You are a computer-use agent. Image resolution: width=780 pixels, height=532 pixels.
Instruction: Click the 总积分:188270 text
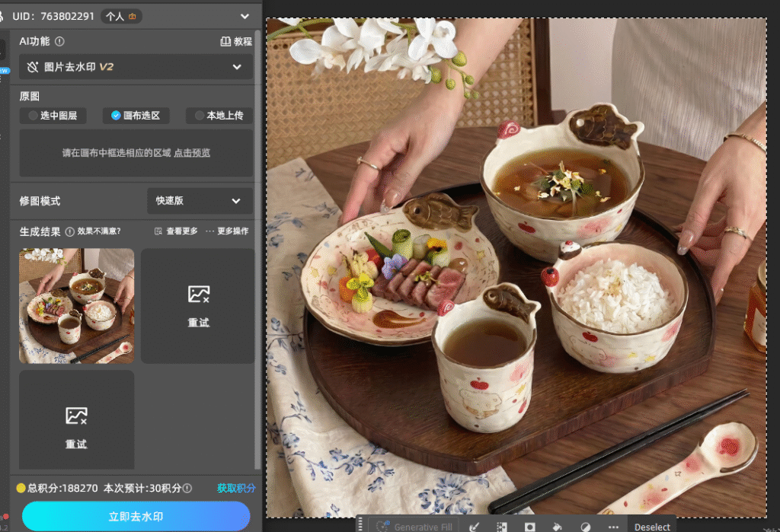coord(62,489)
